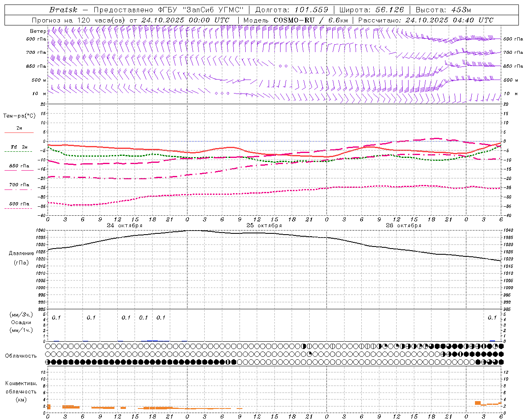
Task: Click the "Облачность" cloud cover label
Action: (x=21, y=356)
